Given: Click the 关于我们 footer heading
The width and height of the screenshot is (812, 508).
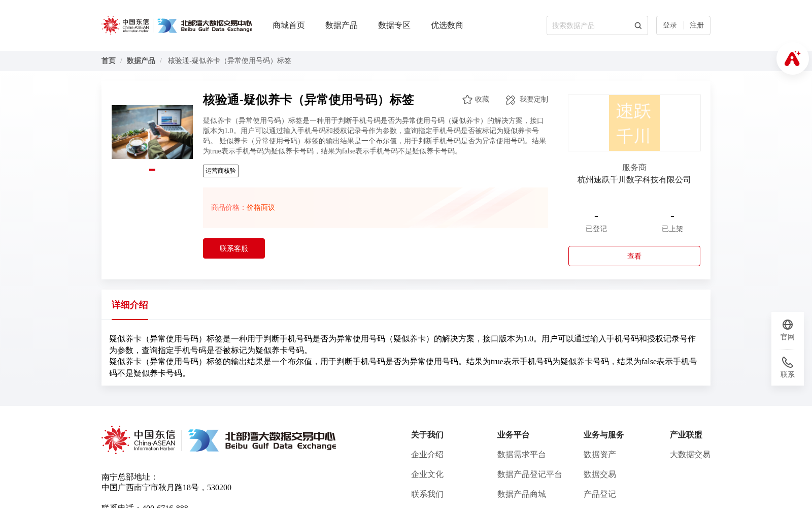Looking at the screenshot, I should point(427,435).
